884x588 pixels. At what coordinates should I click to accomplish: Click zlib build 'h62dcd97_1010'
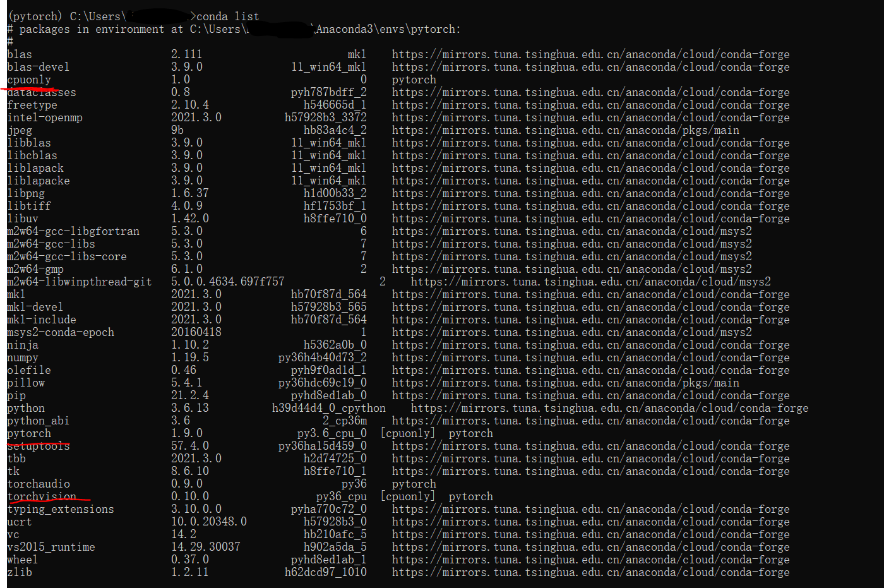coord(326,572)
